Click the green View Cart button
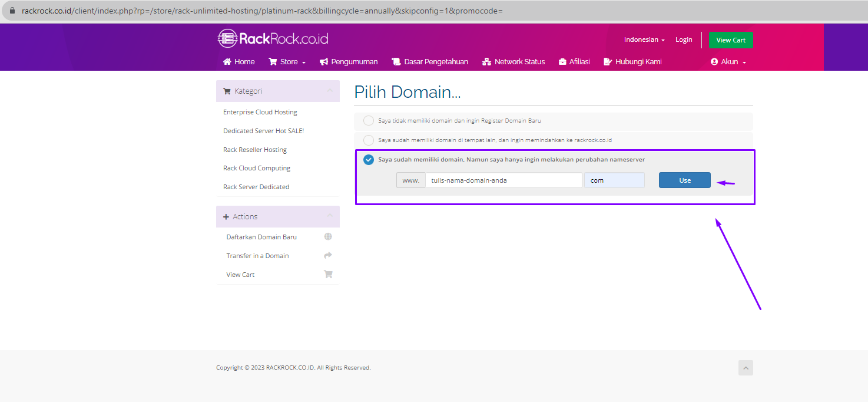 coord(731,40)
